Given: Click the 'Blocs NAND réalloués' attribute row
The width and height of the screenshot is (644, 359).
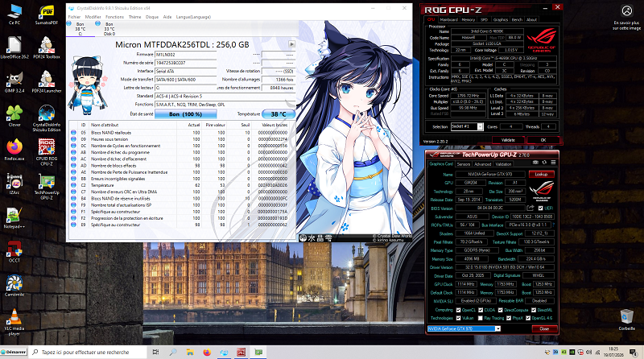Looking at the screenshot, I should pos(182,133).
